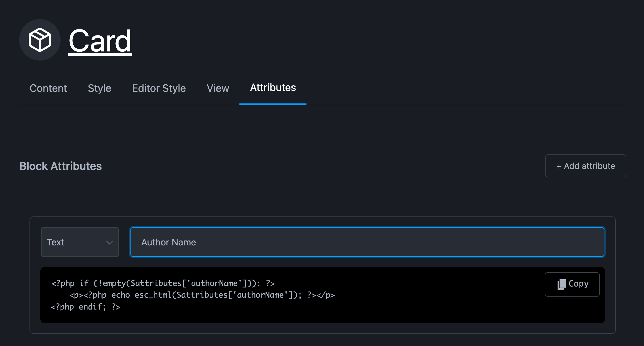Switch to the Style tab
This screenshot has width=644, height=346.
(x=99, y=88)
